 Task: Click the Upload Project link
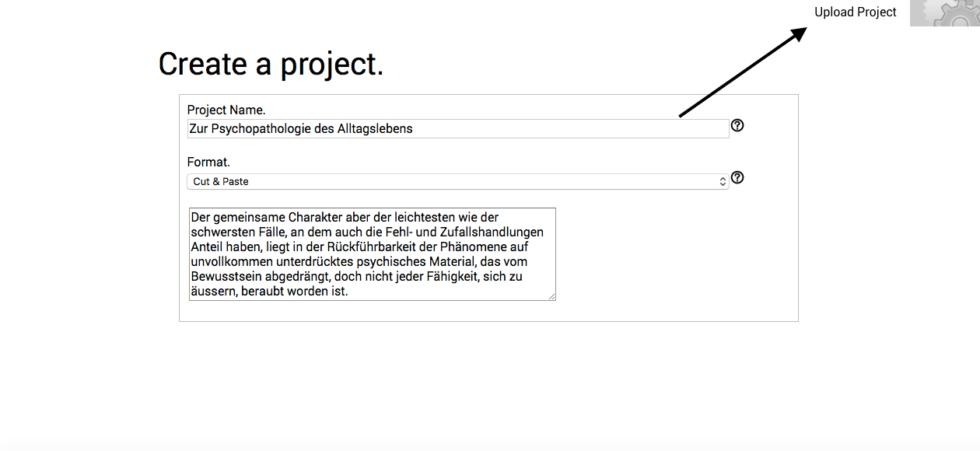pyautogui.click(x=855, y=12)
